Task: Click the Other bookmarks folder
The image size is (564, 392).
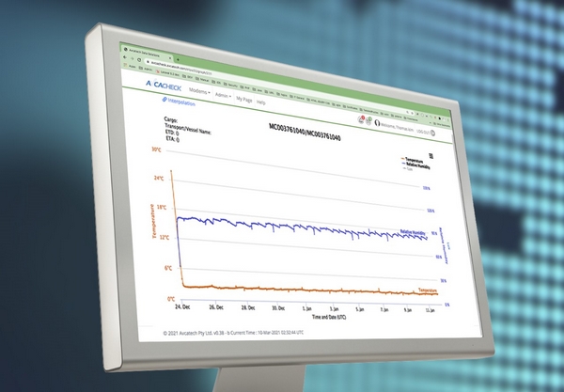Action: coord(441,125)
